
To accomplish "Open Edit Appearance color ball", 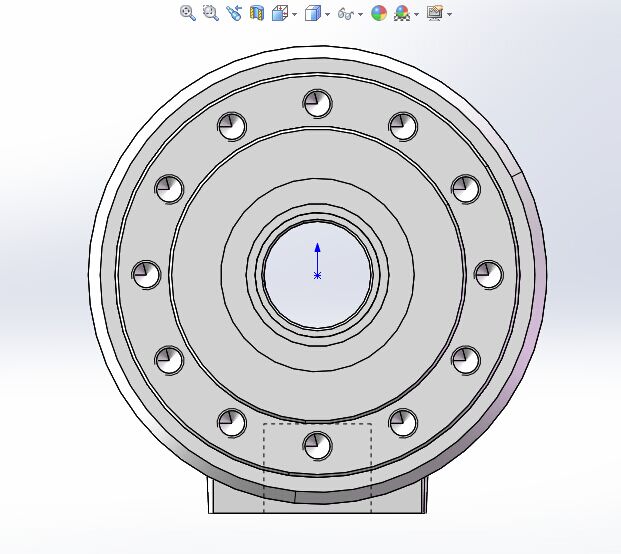I will (379, 13).
